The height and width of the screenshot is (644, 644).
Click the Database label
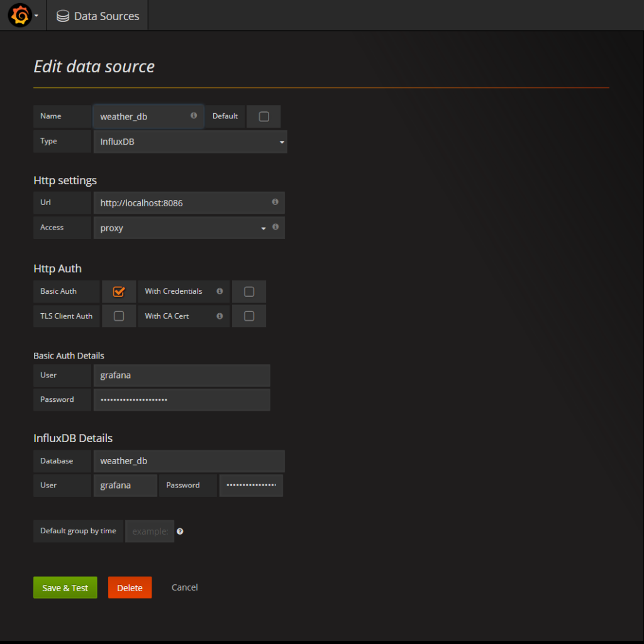click(x=57, y=461)
